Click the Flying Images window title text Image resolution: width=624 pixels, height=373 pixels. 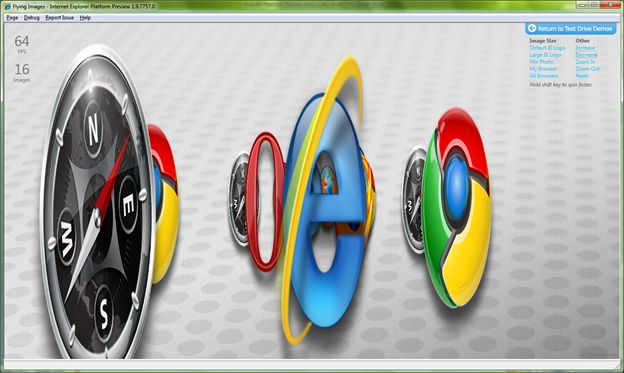(84, 6)
